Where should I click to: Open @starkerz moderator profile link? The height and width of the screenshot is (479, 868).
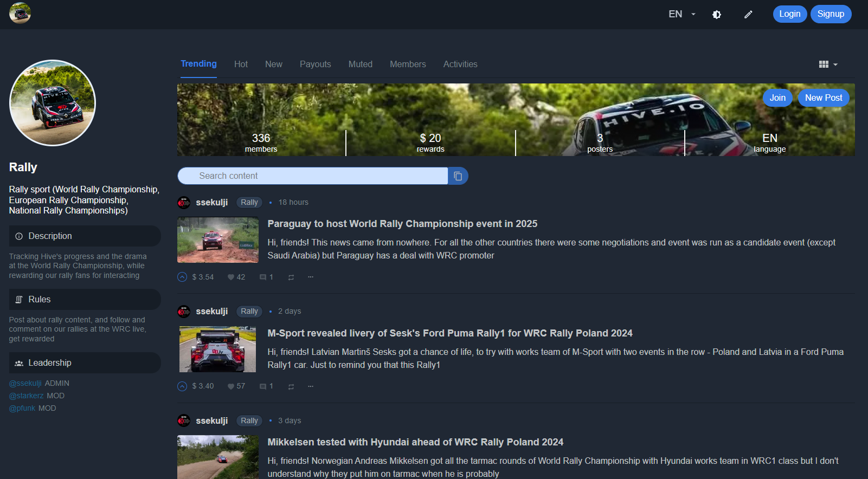coord(27,396)
